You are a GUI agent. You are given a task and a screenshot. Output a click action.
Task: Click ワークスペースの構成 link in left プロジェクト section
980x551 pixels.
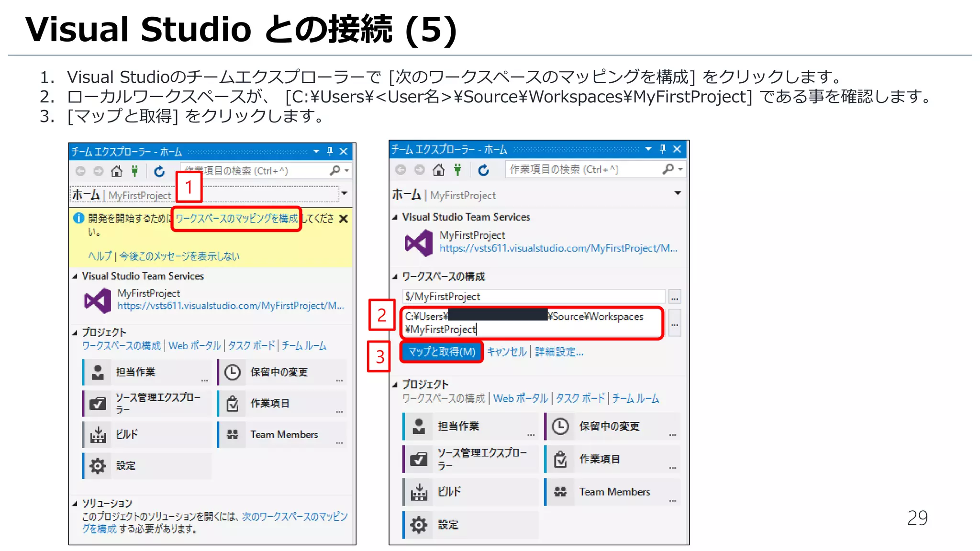pyautogui.click(x=122, y=346)
